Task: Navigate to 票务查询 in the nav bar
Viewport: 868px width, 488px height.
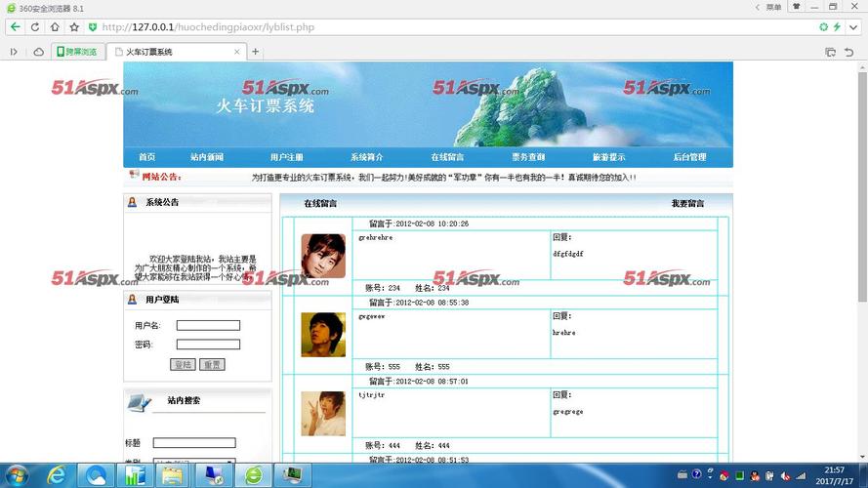Action: 528,157
